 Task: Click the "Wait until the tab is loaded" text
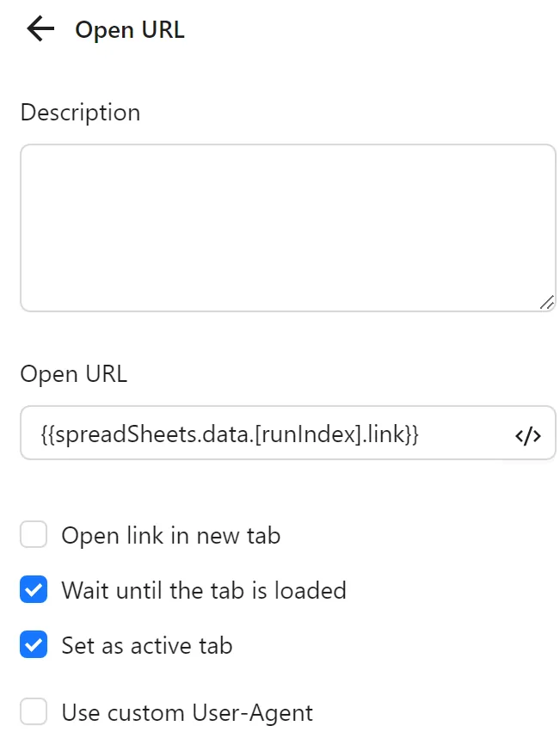204,590
